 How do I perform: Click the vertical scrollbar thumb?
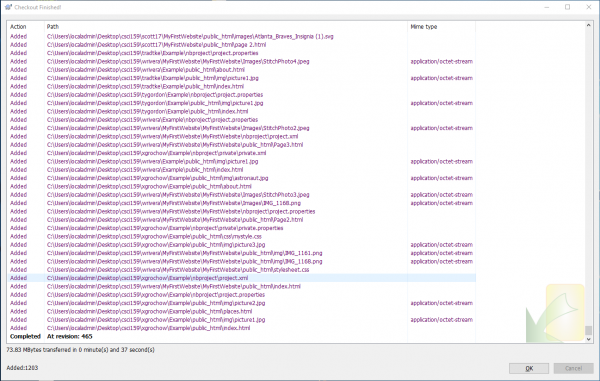click(589, 330)
